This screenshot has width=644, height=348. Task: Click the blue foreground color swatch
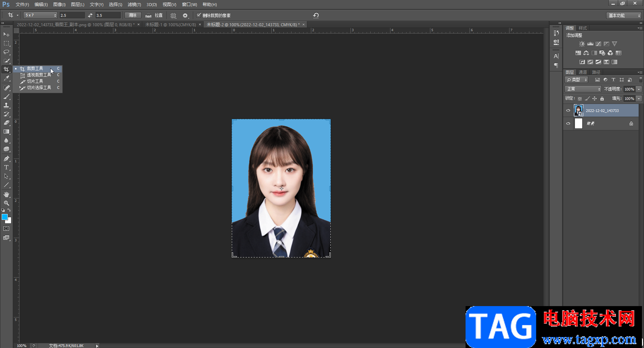[5, 217]
